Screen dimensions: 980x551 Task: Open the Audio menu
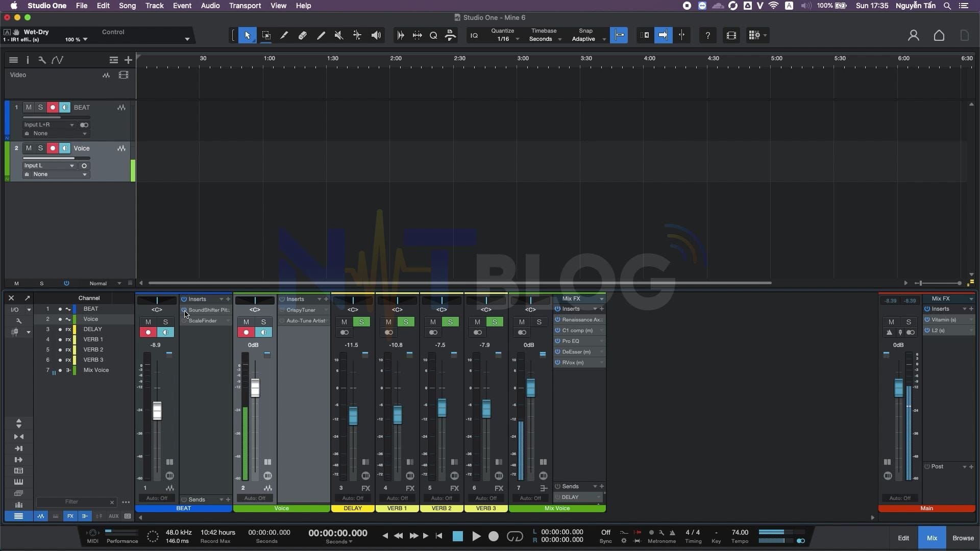coord(210,6)
